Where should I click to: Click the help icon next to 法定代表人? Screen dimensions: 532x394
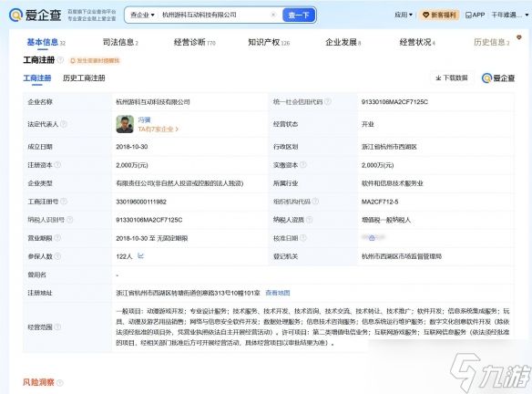pos(64,124)
